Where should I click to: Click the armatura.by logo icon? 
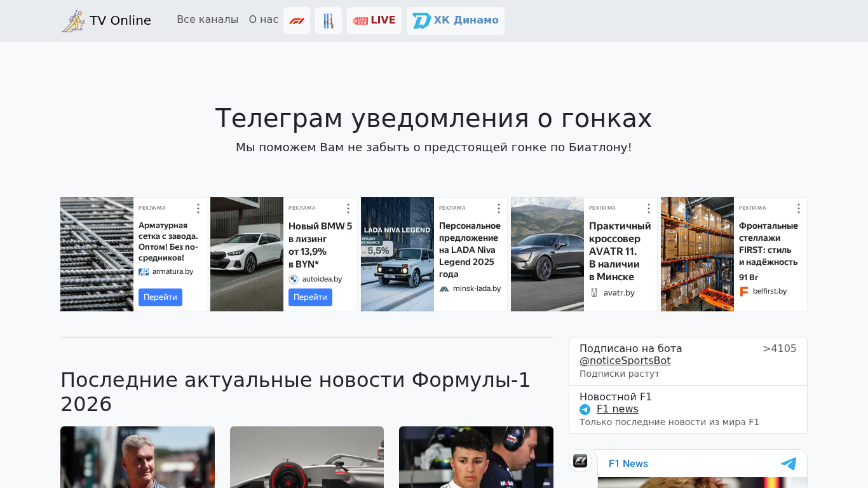tap(144, 272)
